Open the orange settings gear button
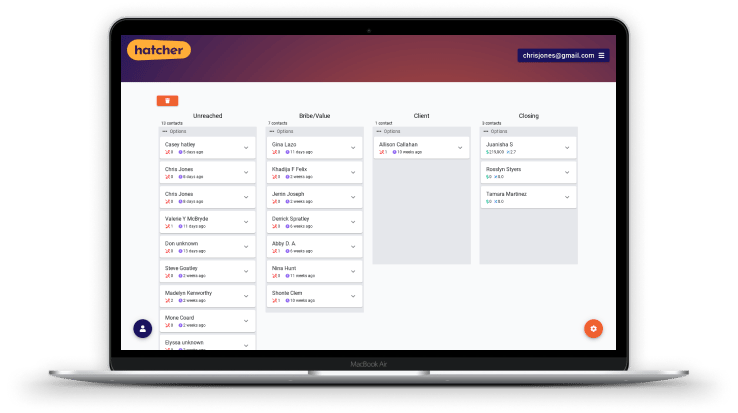738x413 pixels. pos(593,328)
